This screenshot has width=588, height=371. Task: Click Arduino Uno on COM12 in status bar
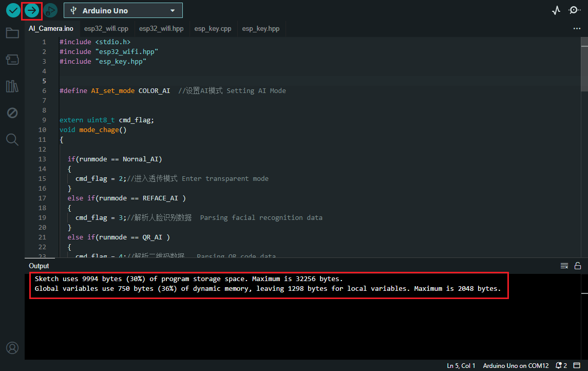tap(516, 366)
